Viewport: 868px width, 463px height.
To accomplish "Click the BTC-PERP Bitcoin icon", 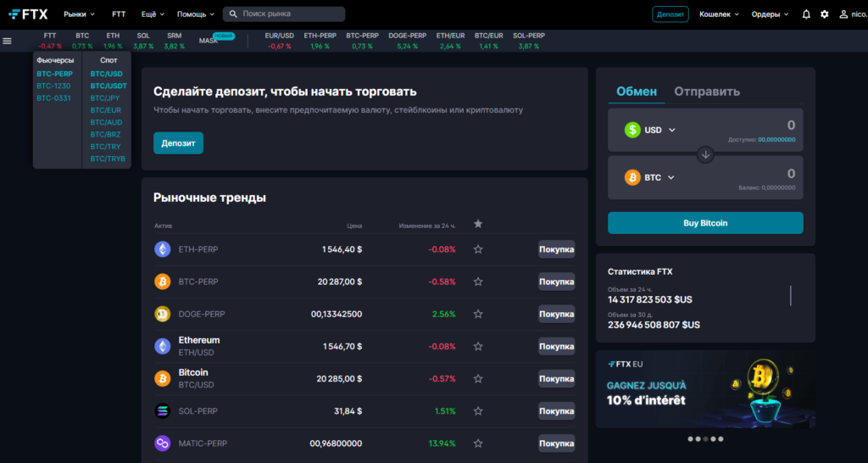I will (162, 282).
